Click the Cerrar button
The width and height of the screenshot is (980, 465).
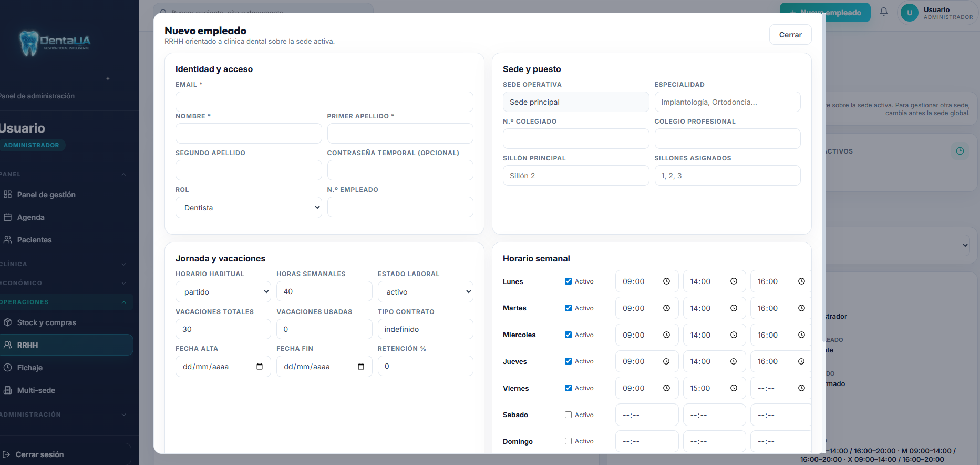pos(790,35)
